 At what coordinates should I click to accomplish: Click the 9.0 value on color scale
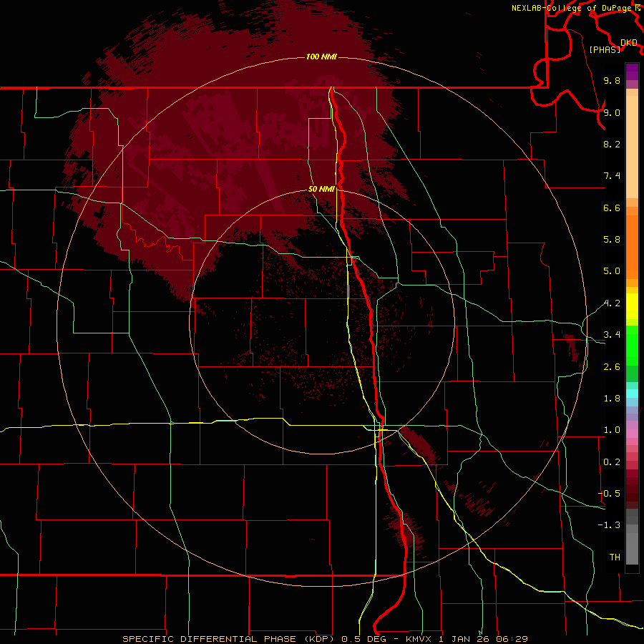tap(612, 112)
